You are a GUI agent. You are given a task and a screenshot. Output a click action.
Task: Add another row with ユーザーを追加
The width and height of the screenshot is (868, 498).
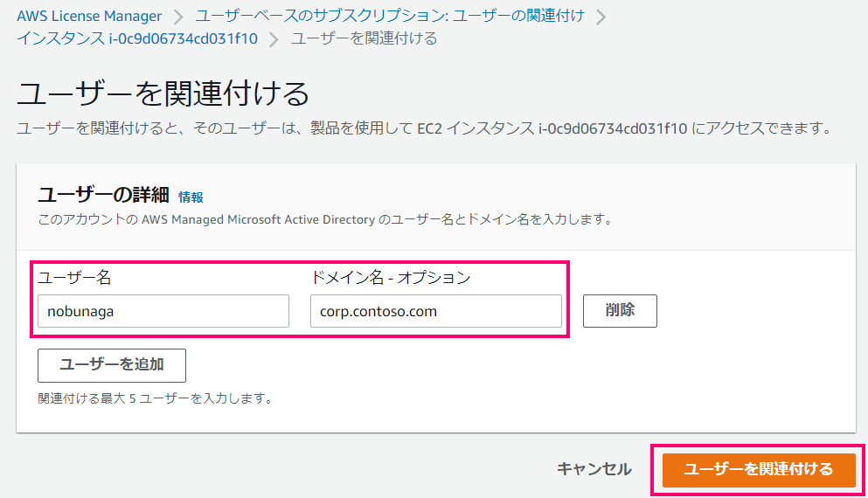pos(112,365)
